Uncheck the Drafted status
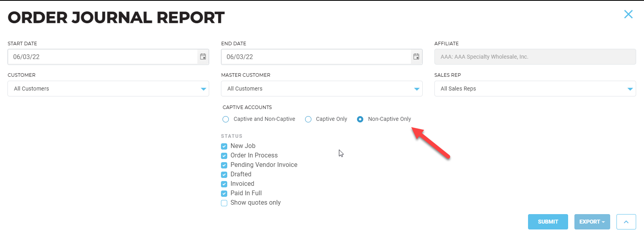 (x=224, y=174)
